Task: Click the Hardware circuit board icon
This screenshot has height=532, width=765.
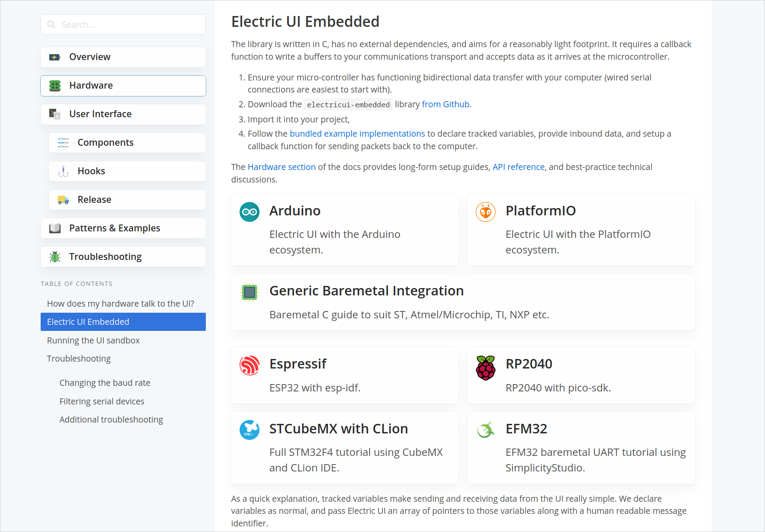Action: click(x=55, y=86)
